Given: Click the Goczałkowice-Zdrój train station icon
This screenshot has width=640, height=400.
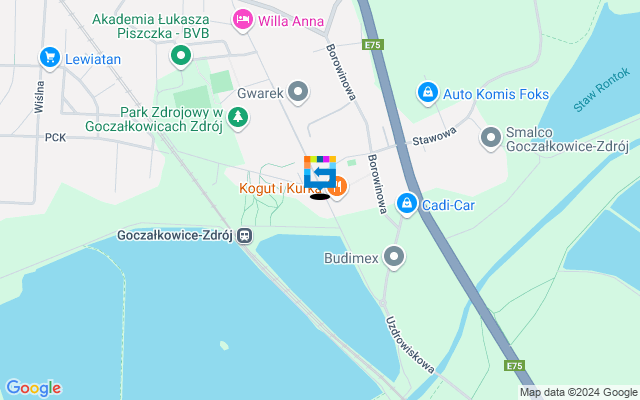Looking at the screenshot, I should pyautogui.click(x=244, y=236).
